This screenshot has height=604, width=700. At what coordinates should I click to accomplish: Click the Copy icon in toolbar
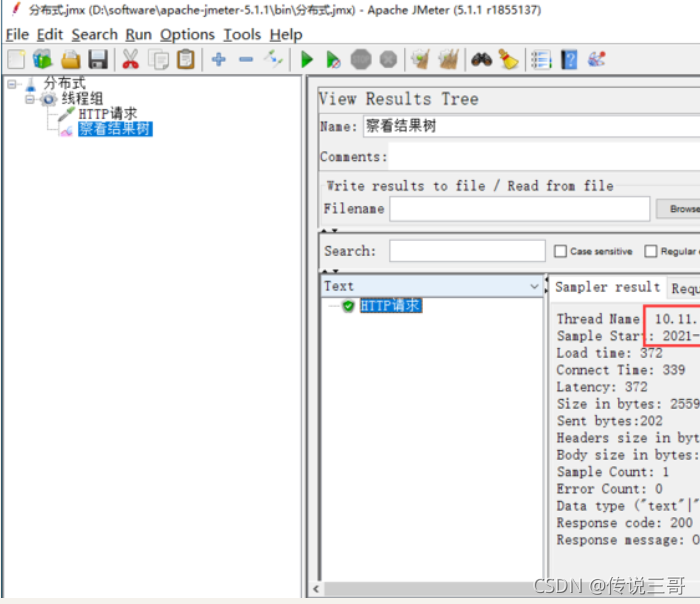click(x=158, y=59)
